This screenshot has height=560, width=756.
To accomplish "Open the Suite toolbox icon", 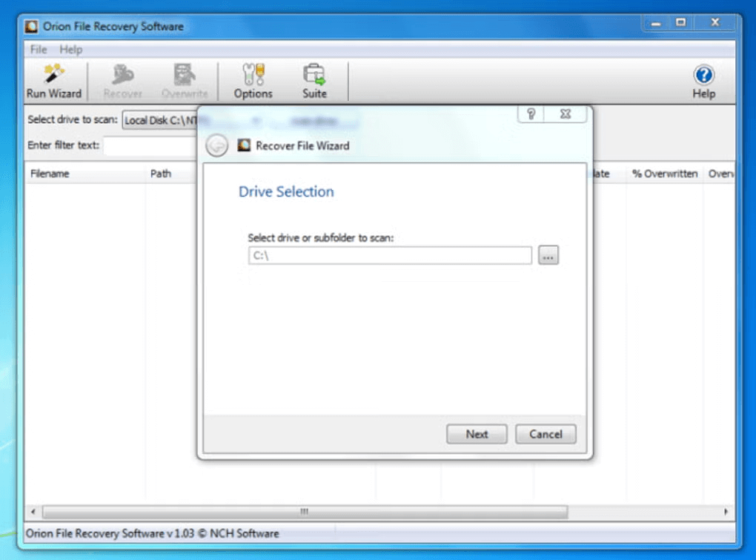I will tap(314, 81).
